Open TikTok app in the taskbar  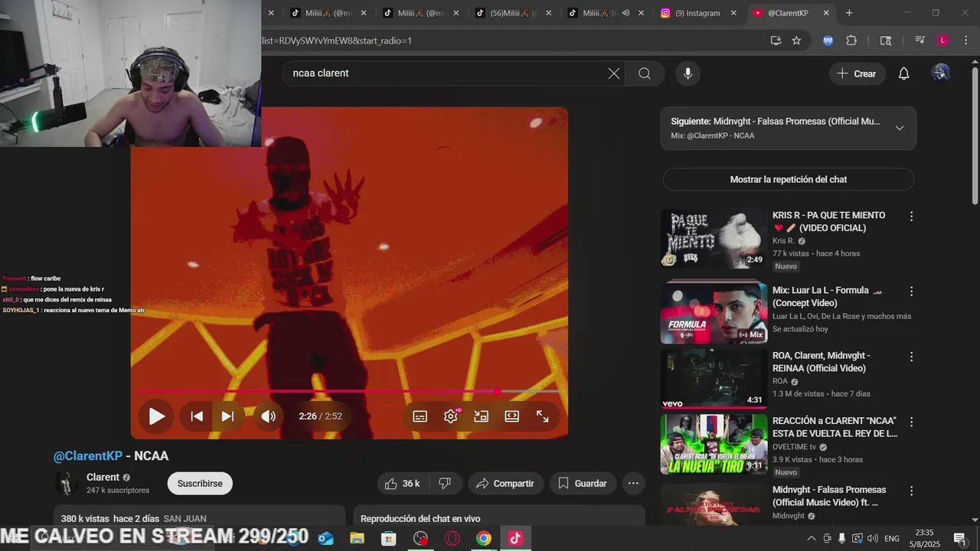pos(515,539)
